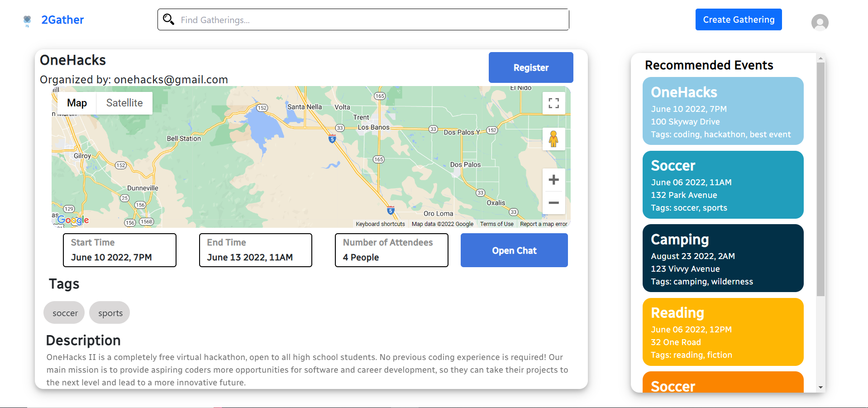Screen dimensions: 868x408
Task: Click the recommended events scrollbar thumb
Action: pyautogui.click(x=820, y=179)
